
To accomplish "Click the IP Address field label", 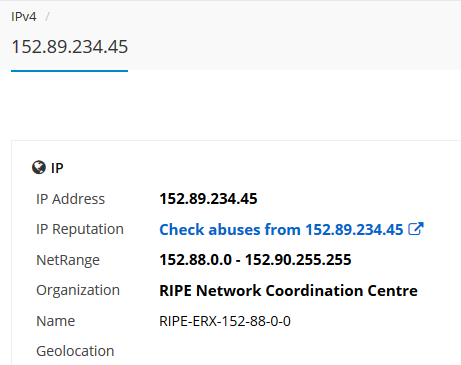I will [x=70, y=199].
